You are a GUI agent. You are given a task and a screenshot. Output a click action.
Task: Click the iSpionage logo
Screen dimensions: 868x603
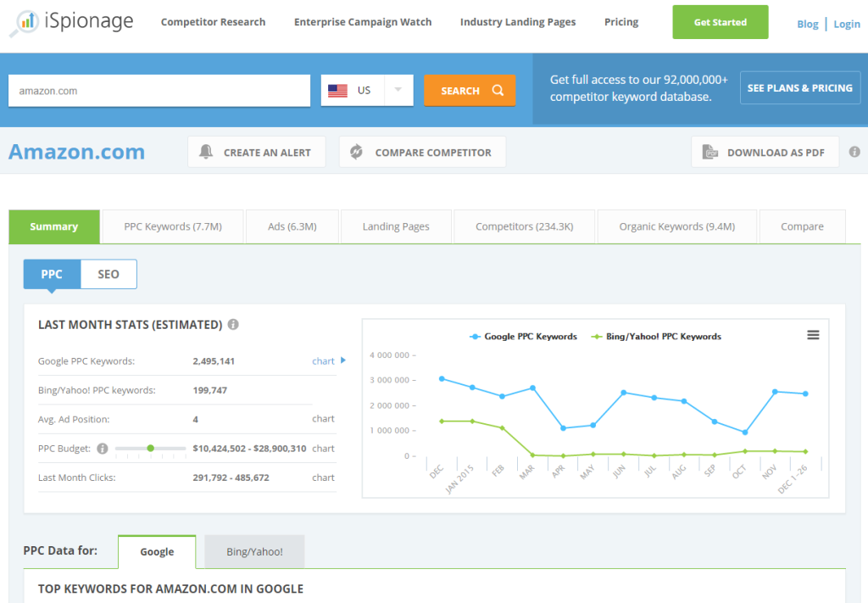click(x=71, y=22)
